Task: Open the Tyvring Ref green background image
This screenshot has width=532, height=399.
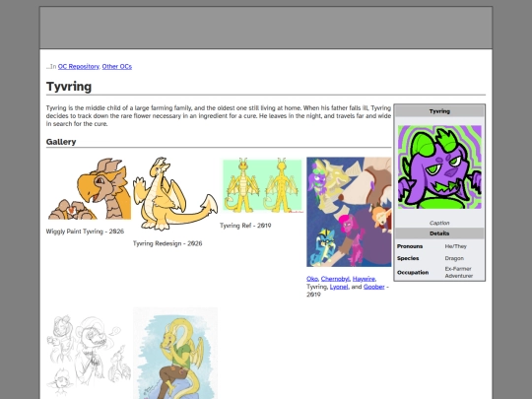Action: click(262, 185)
